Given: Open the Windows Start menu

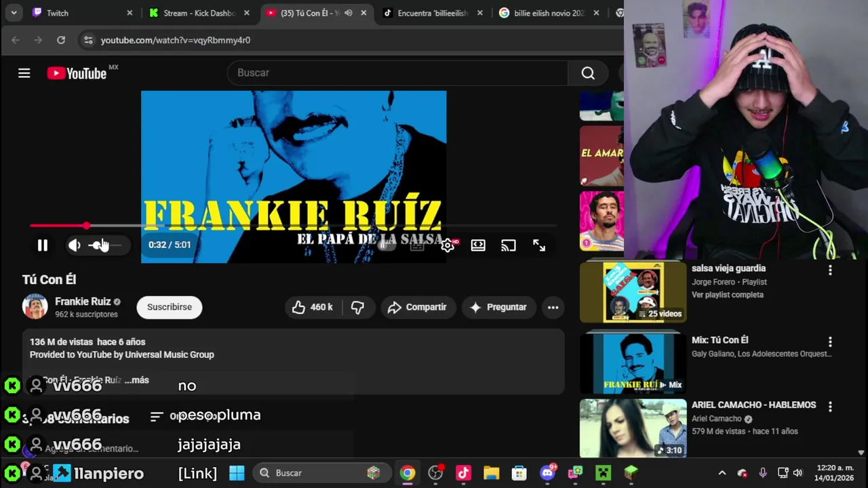Looking at the screenshot, I should pyautogui.click(x=237, y=472).
